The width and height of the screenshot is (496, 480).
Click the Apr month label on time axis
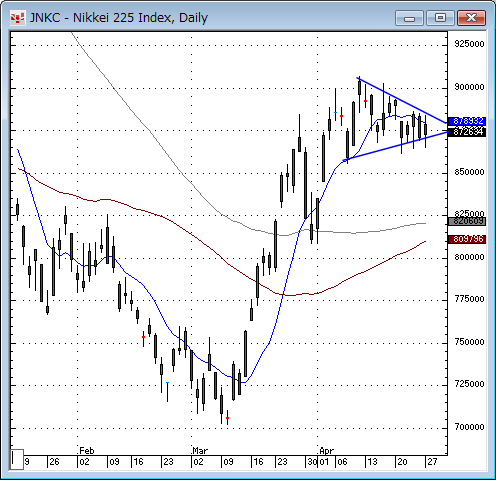point(326,451)
